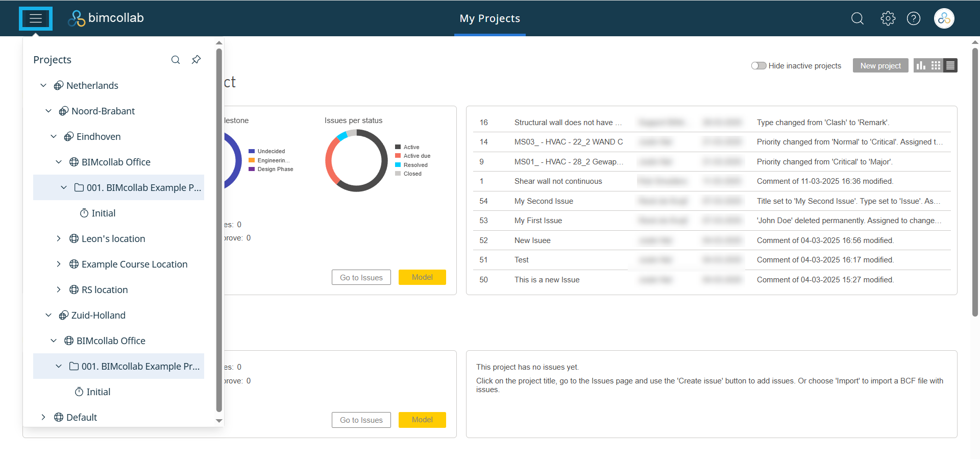This screenshot has width=980, height=459.
Task: Collapse the Zuid-Holland node
Action: tap(48, 315)
